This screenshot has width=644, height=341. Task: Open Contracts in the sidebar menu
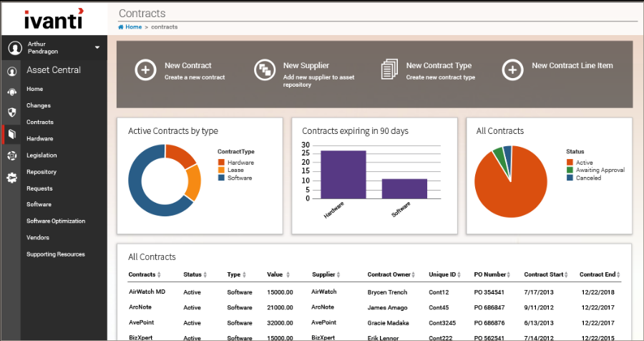(x=40, y=123)
